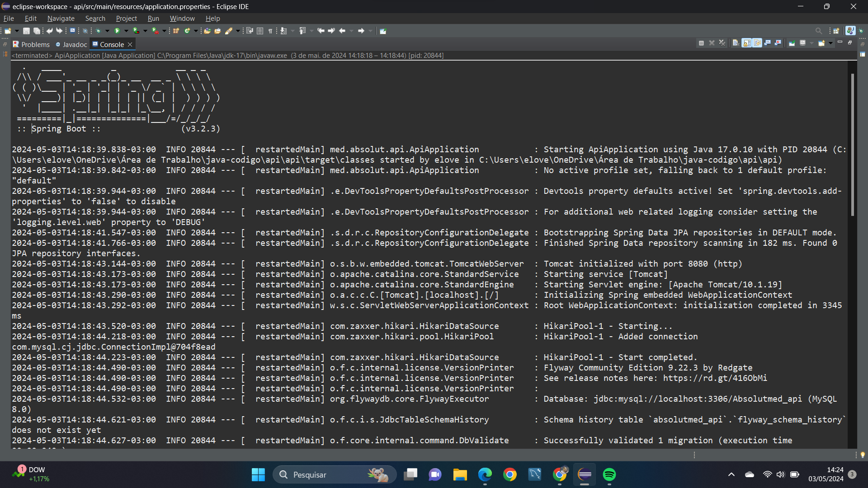Navigate back with left arrow
This screenshot has height=488, width=868.
342,31
